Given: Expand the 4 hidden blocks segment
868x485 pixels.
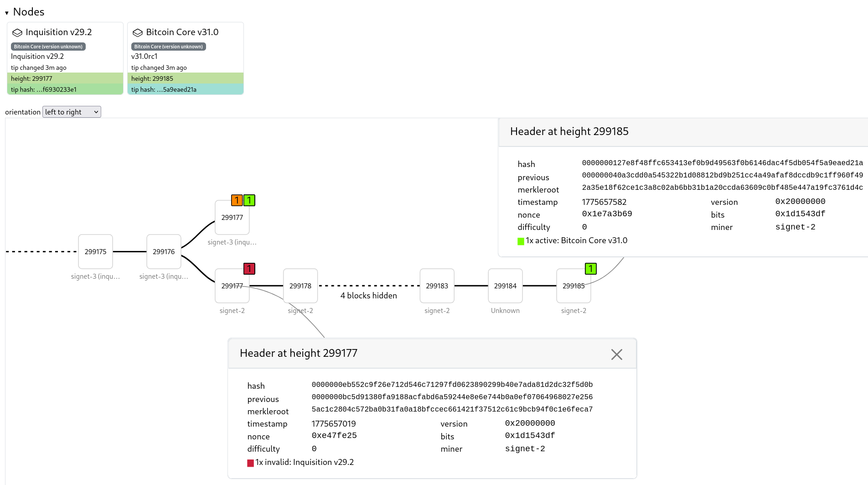Looking at the screenshot, I should click(x=368, y=296).
